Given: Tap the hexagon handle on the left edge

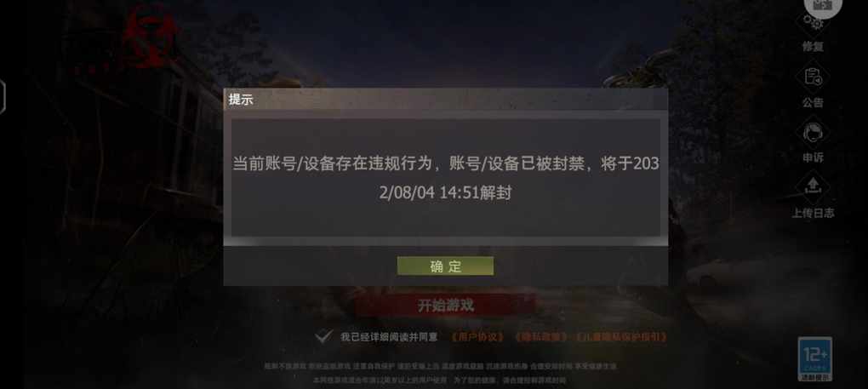Looking at the screenshot, I should (x=3, y=97).
